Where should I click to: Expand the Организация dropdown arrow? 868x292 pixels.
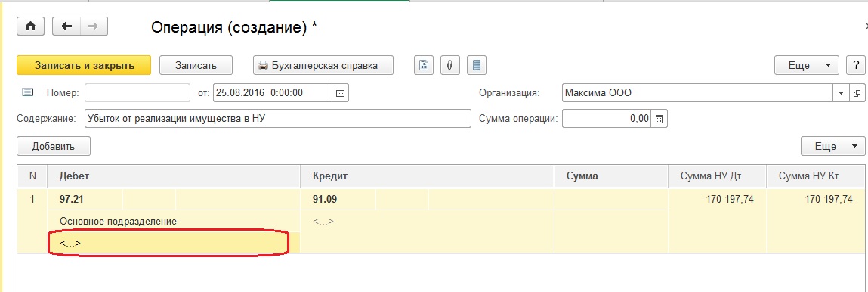coord(842,93)
